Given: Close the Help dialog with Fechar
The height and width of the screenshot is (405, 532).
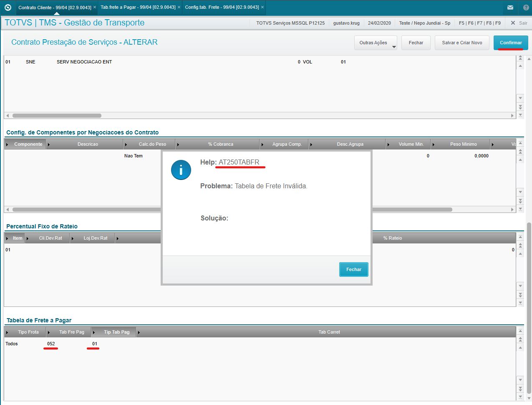Looking at the screenshot, I should coord(354,269).
